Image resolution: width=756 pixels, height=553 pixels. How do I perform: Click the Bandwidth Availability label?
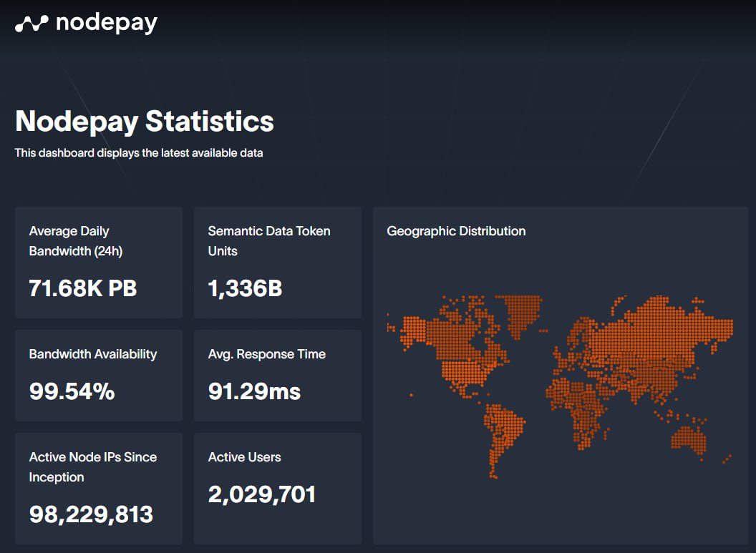(x=92, y=354)
